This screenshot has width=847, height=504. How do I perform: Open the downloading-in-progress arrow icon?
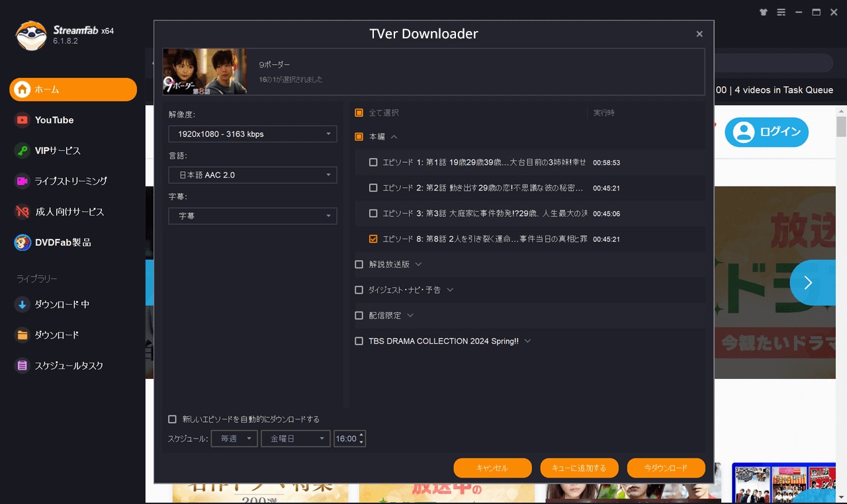[22, 305]
